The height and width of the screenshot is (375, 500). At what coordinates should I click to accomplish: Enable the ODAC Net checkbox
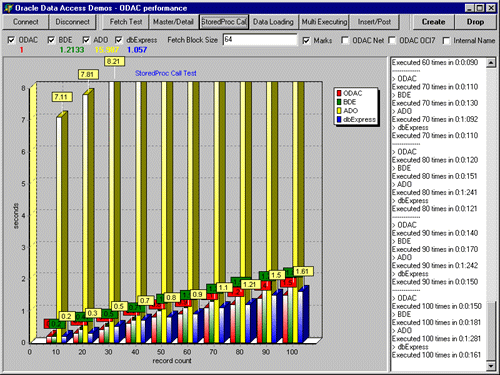pos(345,40)
